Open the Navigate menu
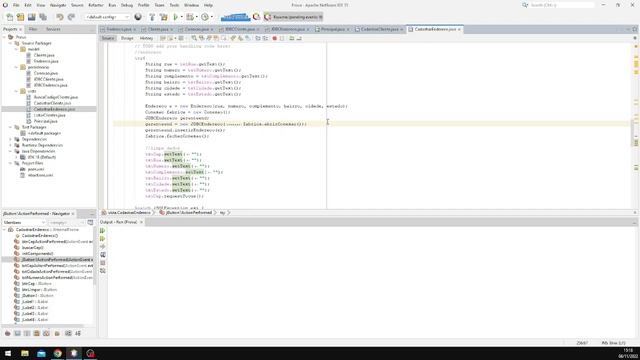The width and height of the screenshot is (640, 360). point(58,5)
